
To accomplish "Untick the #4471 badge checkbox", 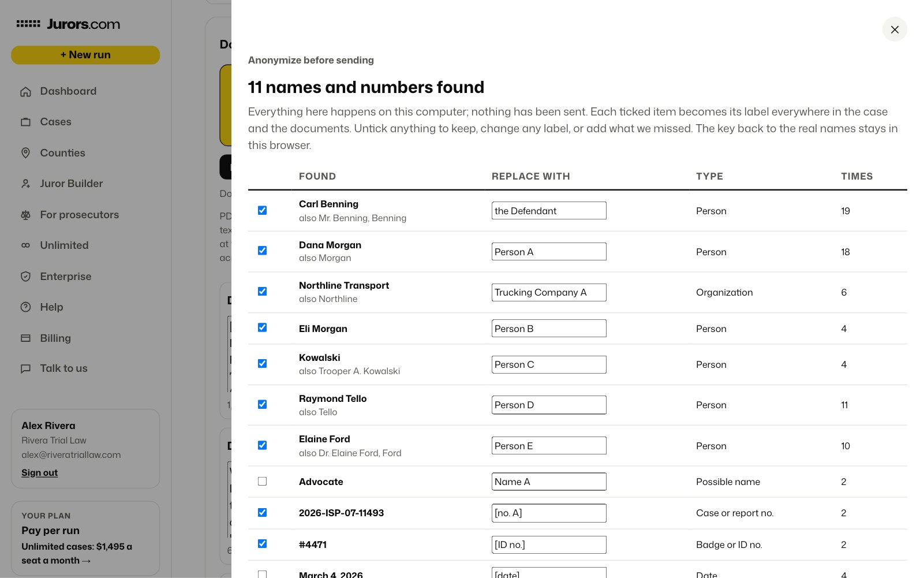I will click(x=262, y=543).
